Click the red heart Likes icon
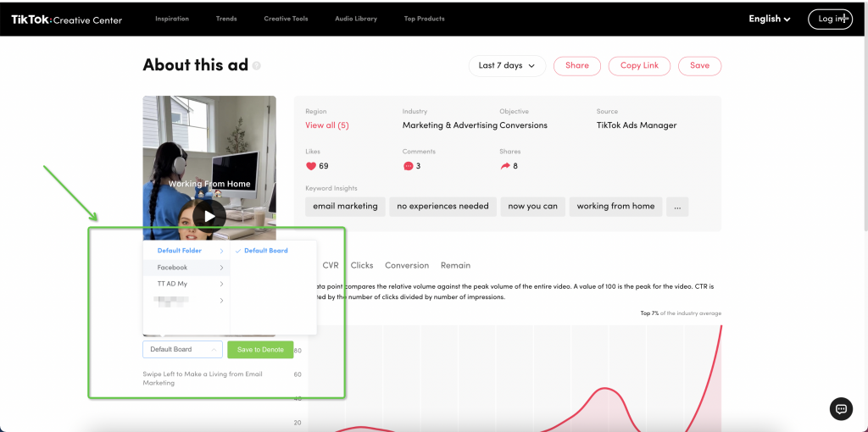Viewport: 868px width, 432px height. pos(310,166)
